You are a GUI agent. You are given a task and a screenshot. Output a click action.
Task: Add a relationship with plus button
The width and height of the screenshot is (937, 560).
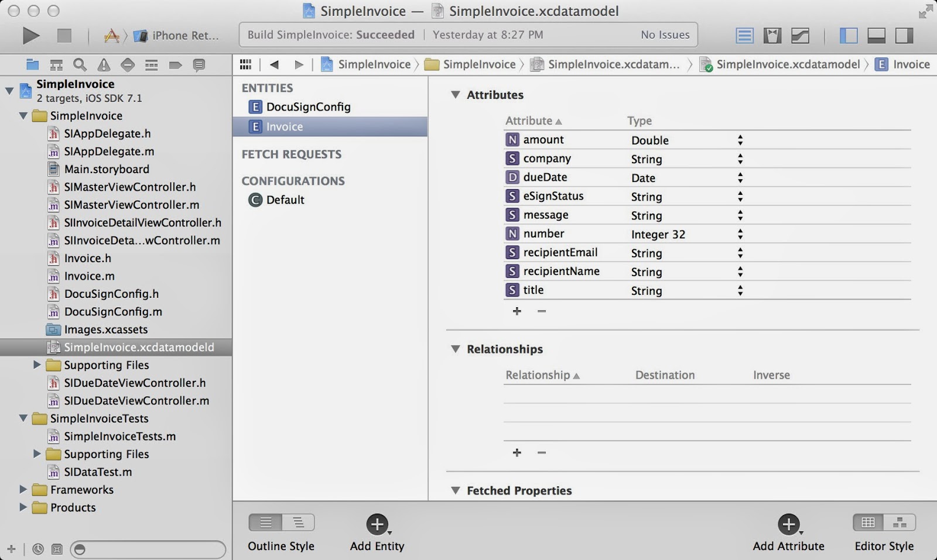517,452
